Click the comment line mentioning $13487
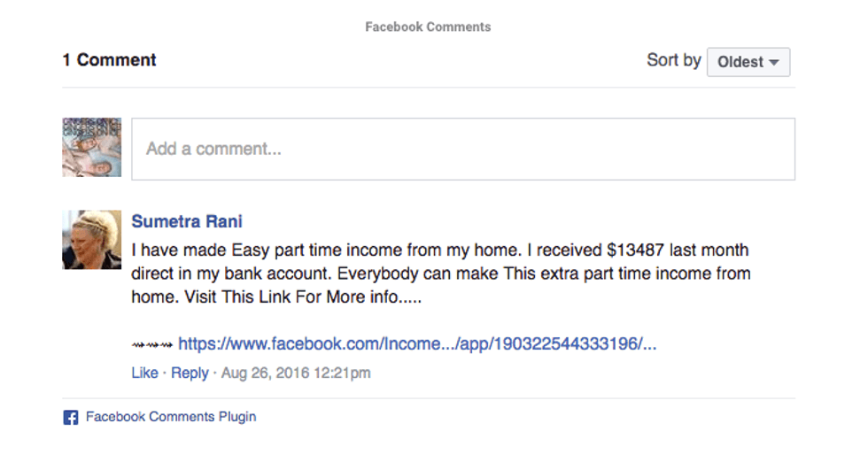Viewport: 868px width, 470px height. [x=439, y=250]
